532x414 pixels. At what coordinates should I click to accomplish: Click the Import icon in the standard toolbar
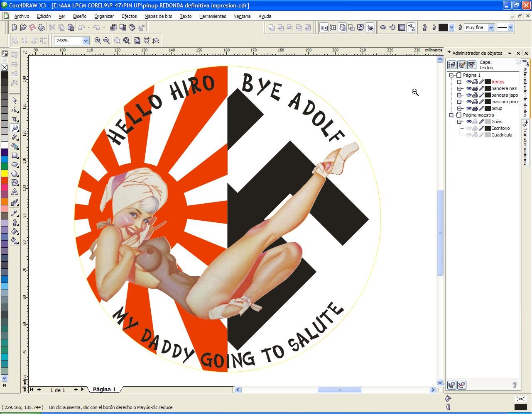point(113,27)
